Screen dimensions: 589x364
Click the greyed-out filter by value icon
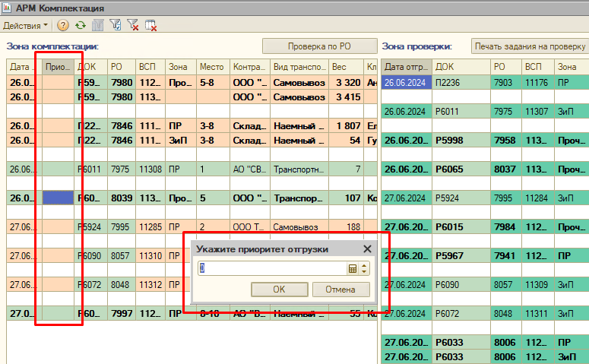98,26
